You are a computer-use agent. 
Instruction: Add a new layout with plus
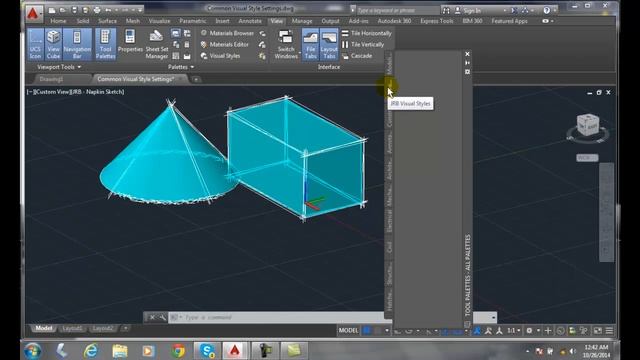pos(125,328)
